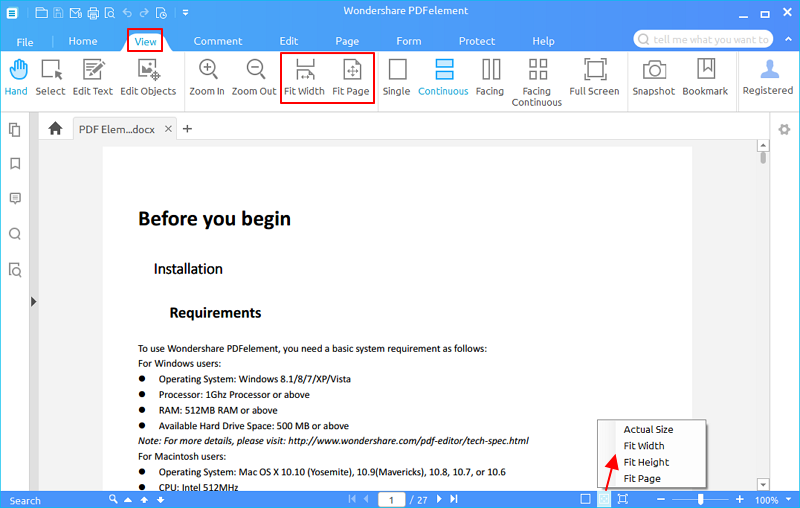The width and height of the screenshot is (800, 508).
Task: Click the Open folder icon in quick toolbar
Action: [x=41, y=13]
